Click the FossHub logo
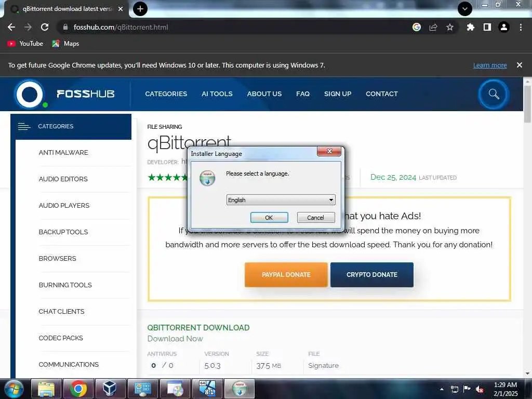The image size is (532, 399). click(x=64, y=94)
